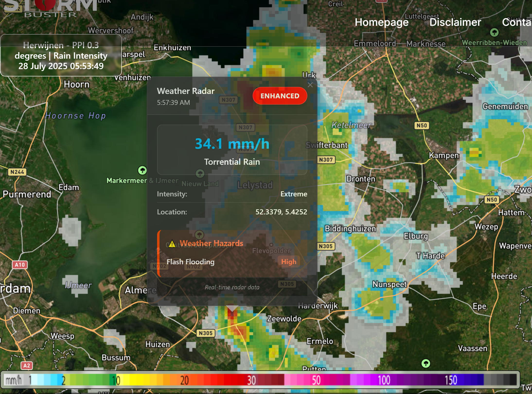Click the Herwijnen radar info box
Screen dimensions: 532x394
[x=61, y=55]
